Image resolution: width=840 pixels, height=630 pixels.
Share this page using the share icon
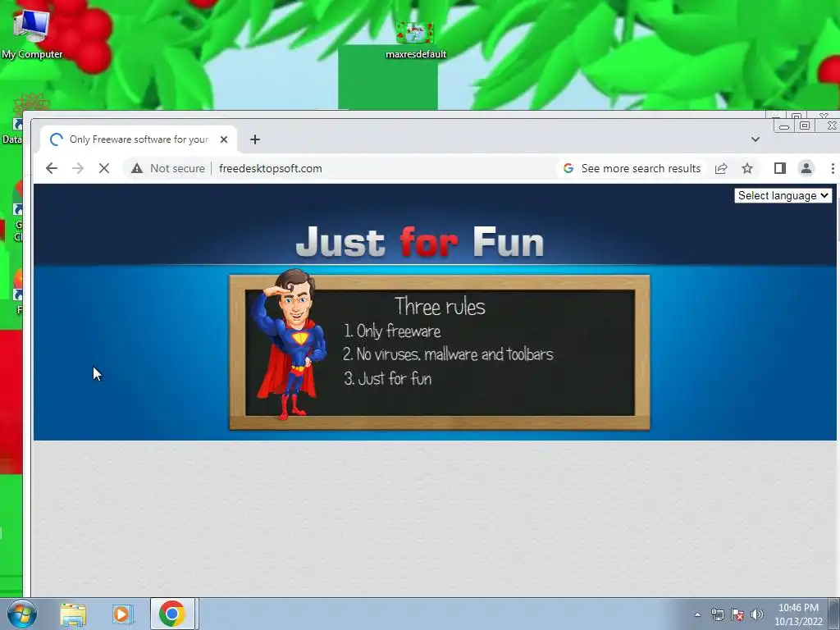pos(721,168)
